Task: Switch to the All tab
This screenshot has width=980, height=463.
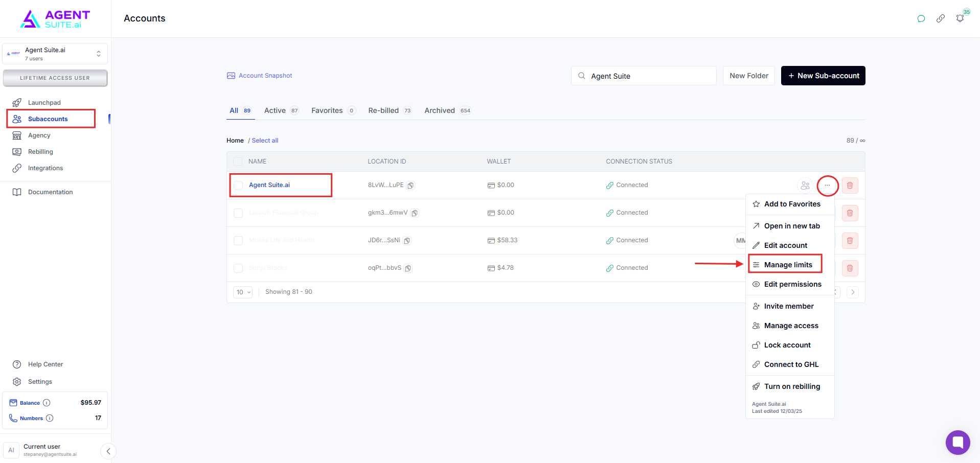Action: [x=240, y=110]
